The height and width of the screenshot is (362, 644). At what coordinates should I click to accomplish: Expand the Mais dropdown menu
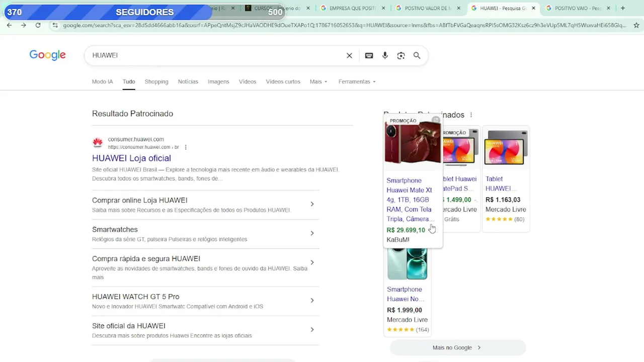(318, 81)
